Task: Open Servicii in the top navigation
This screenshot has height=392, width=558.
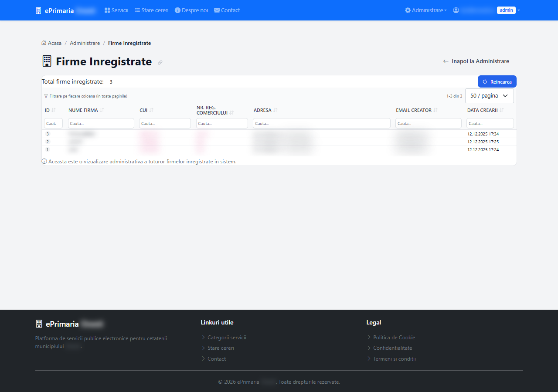Action: tap(116, 10)
